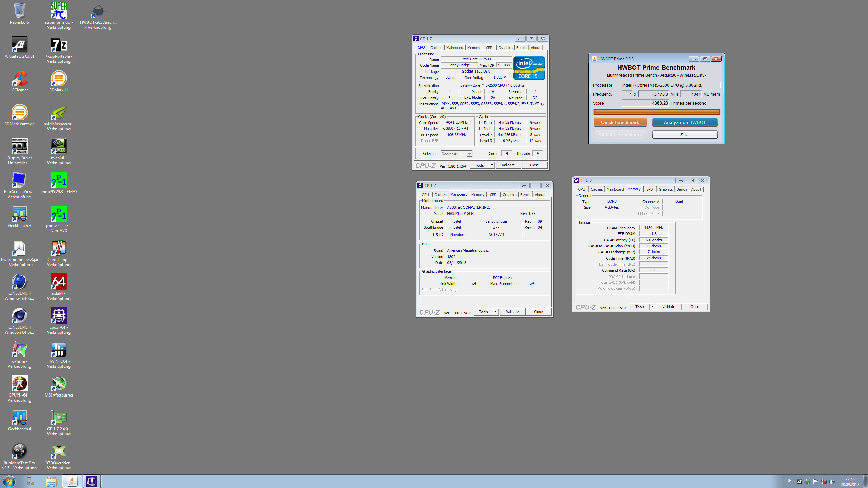The height and width of the screenshot is (488, 868).
Task: Click Validate in top CPU-Z window
Action: pos(508,165)
